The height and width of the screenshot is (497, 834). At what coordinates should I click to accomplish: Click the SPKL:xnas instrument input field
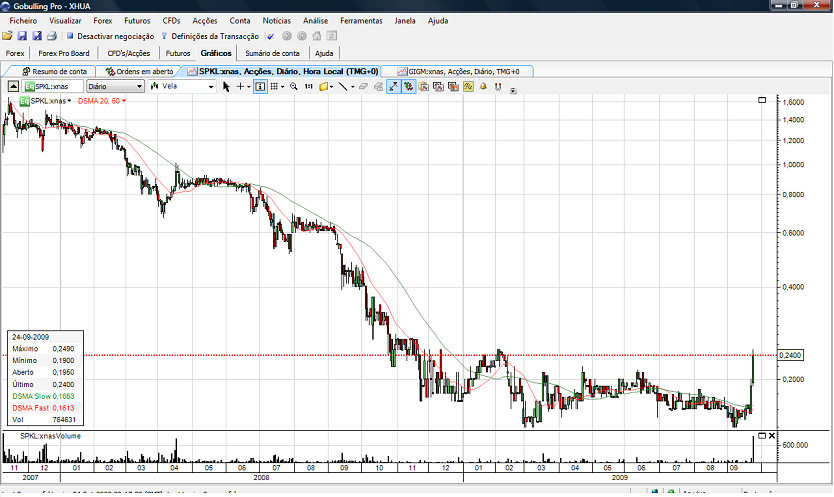coord(54,86)
